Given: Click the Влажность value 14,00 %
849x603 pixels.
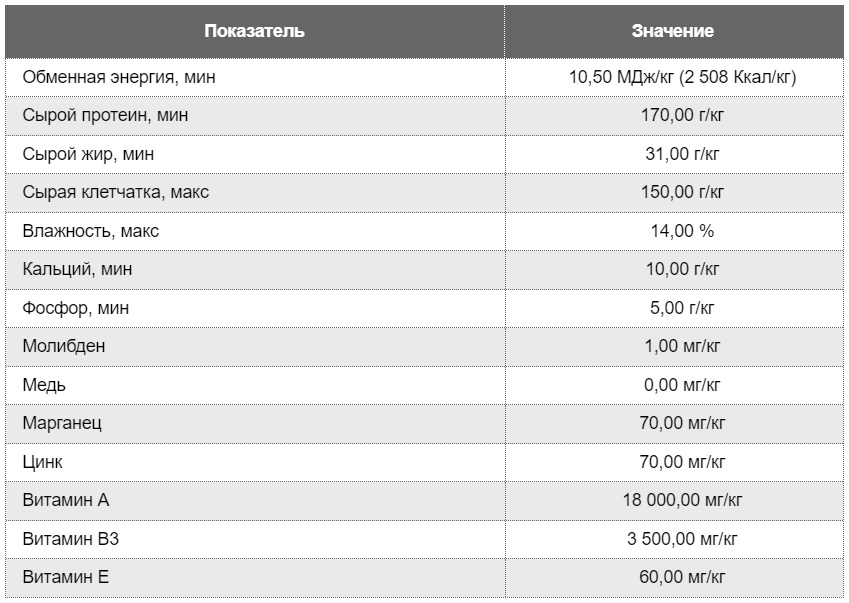Looking at the screenshot, I should [x=682, y=231].
